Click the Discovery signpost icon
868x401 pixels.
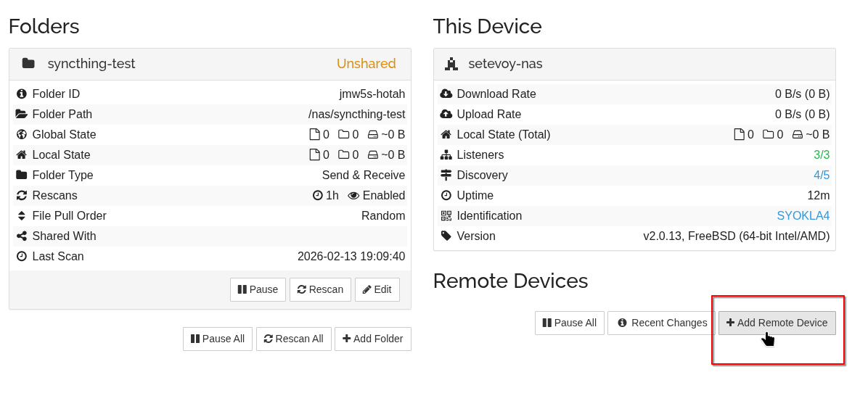point(446,175)
